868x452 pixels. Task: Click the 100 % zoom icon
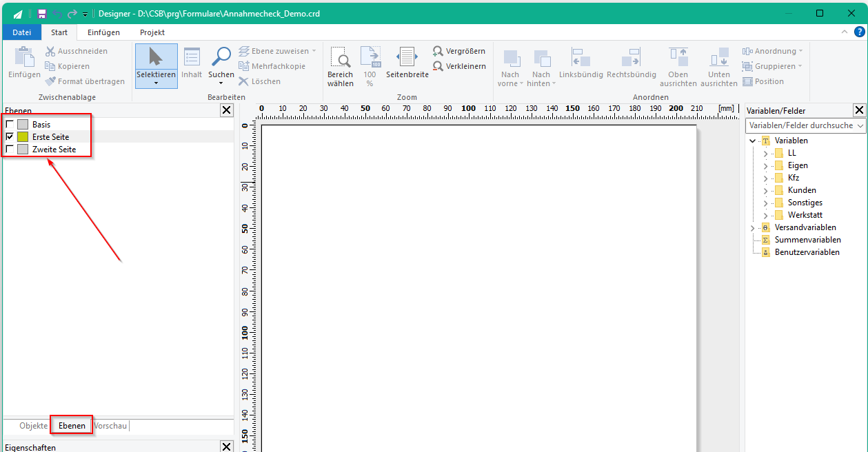[370, 57]
